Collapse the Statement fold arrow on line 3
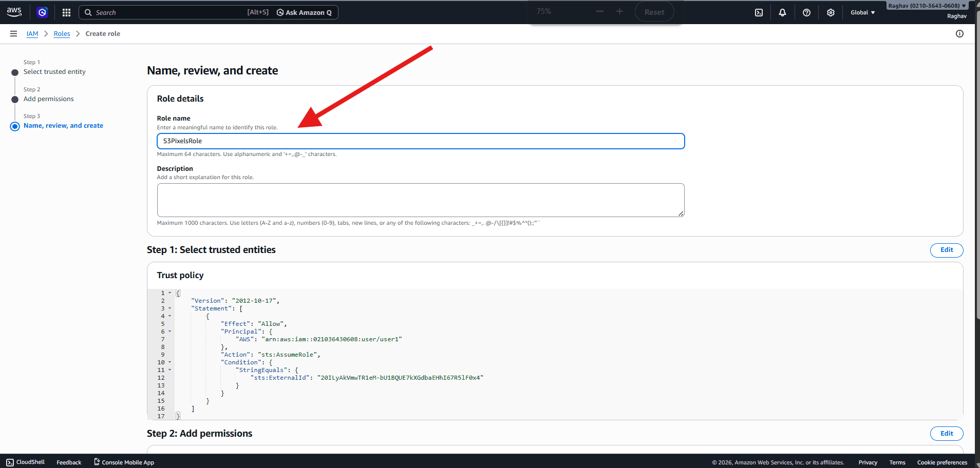The image size is (980, 468). 169,308
